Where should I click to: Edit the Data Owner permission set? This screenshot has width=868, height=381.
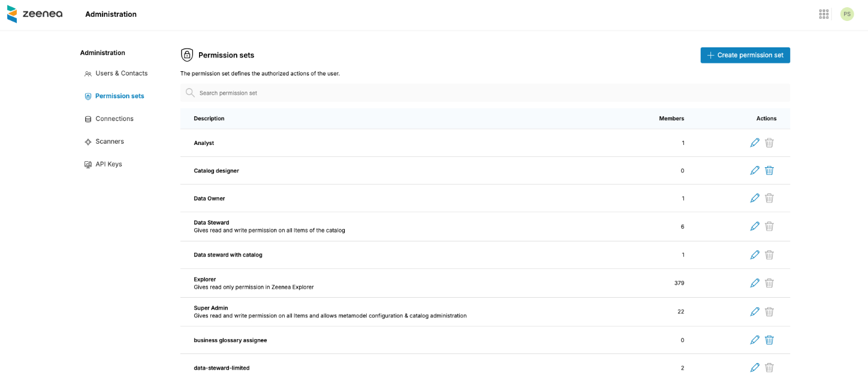click(x=755, y=198)
